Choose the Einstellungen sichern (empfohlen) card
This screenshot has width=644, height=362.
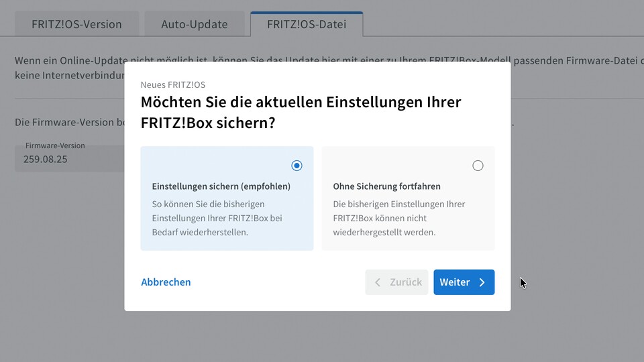(227, 198)
